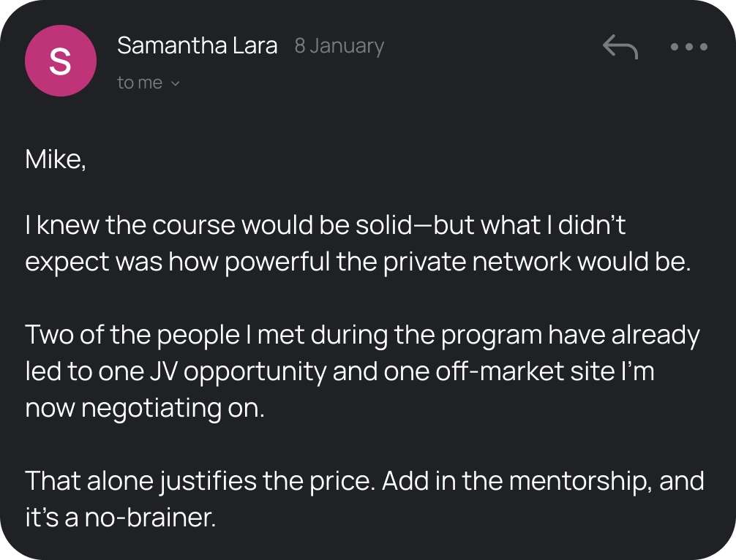Click the paragraph starting "Two of the people"
Screen dimensions: 736x560
(x=362, y=371)
